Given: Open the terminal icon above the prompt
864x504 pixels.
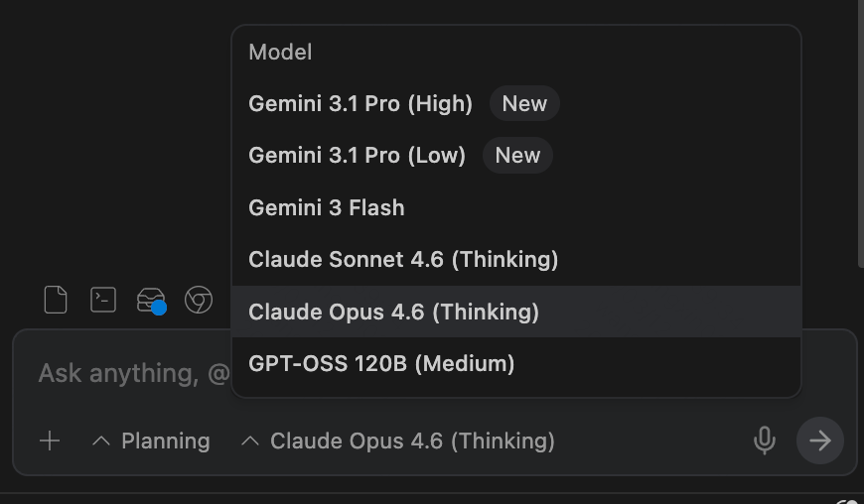Looking at the screenshot, I should (103, 300).
